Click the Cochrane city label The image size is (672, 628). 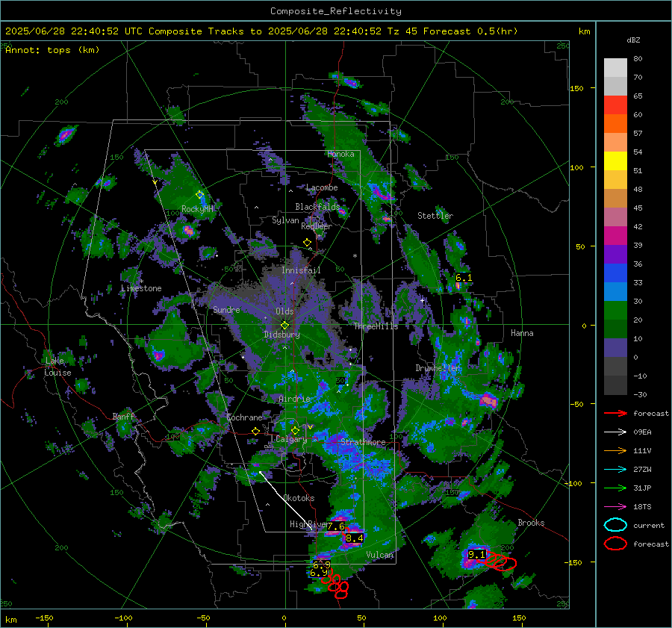(244, 417)
